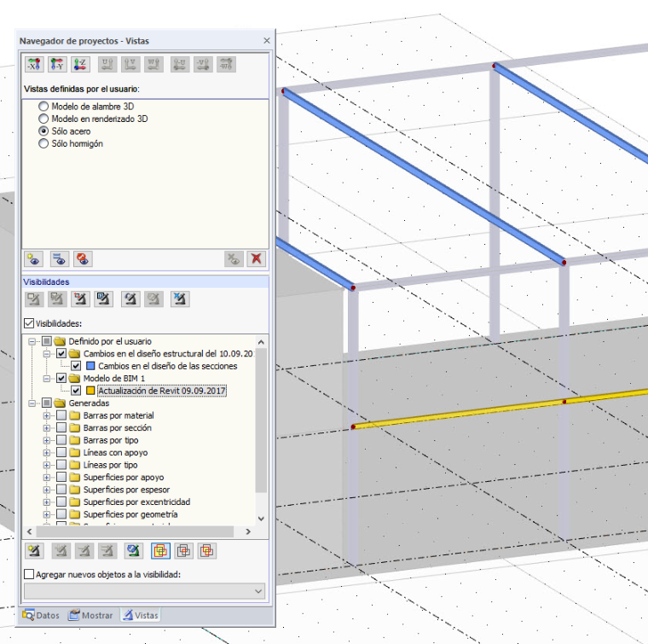The image size is (648, 644).
Task: Update current view (red refresh eye icon)
Action: tap(83, 259)
